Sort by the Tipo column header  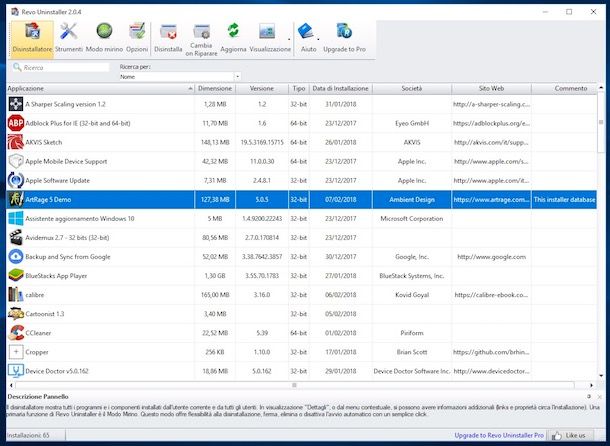[299, 89]
